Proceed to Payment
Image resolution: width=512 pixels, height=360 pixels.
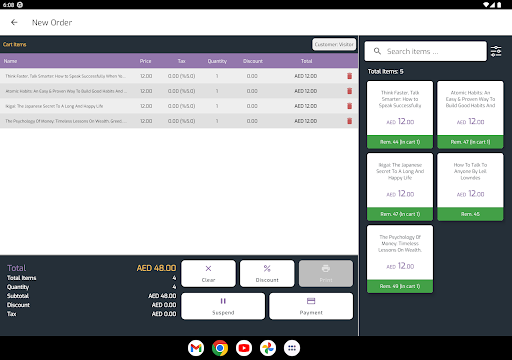311,306
